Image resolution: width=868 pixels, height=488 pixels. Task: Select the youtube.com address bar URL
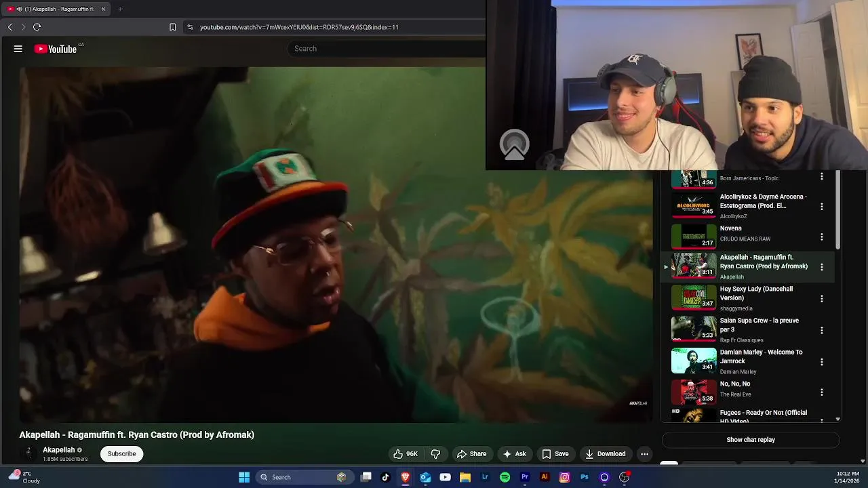(x=299, y=27)
